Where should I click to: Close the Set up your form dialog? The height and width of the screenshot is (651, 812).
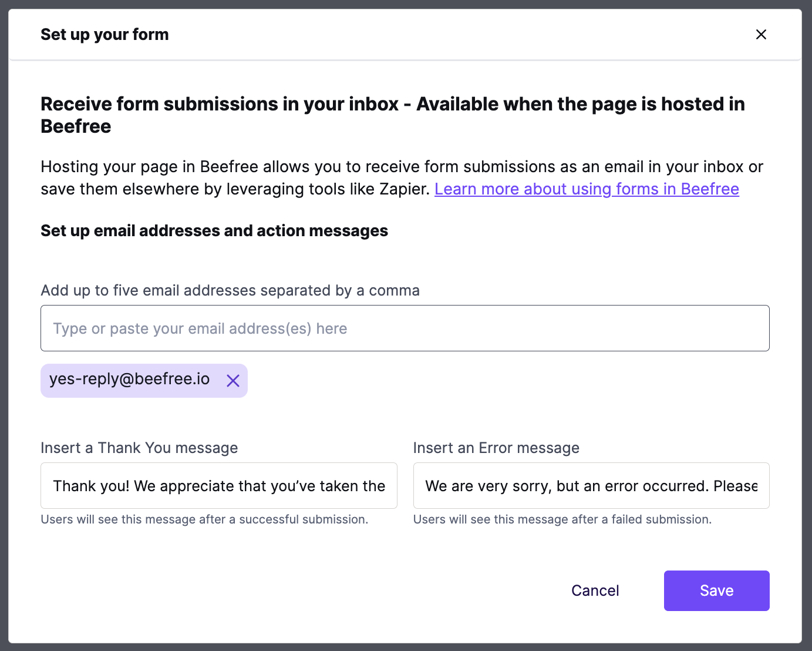tap(761, 35)
